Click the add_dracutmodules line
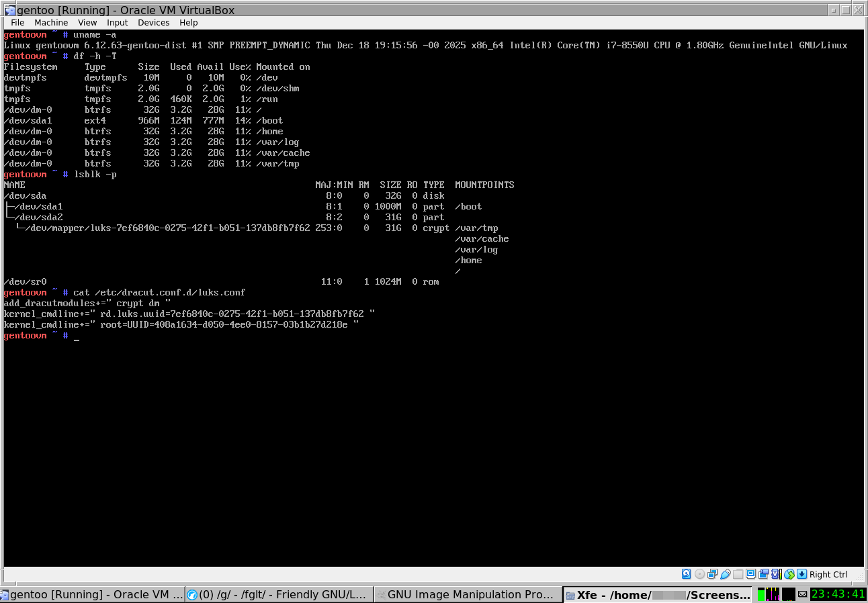The image size is (868, 603). tap(87, 303)
